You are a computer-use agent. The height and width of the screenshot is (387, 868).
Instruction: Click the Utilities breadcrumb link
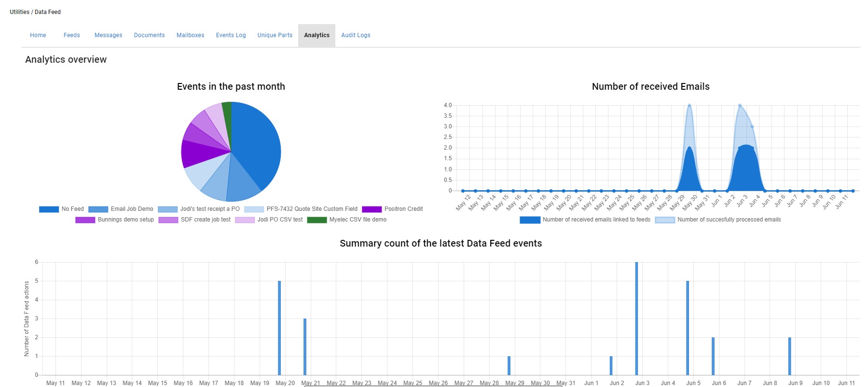point(19,12)
